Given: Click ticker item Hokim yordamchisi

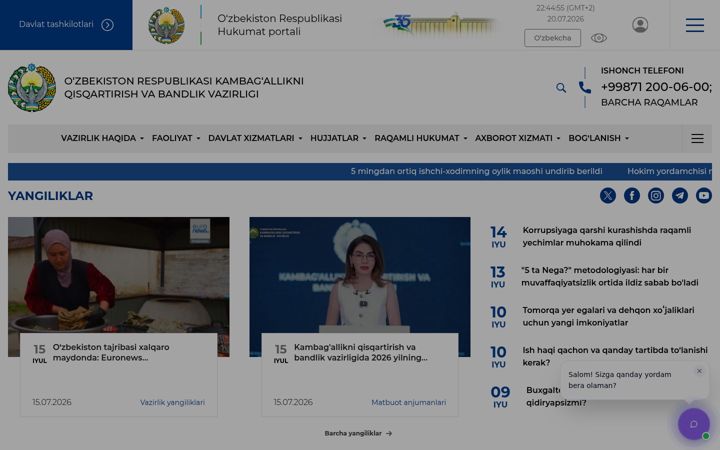Looking at the screenshot, I should coord(669,171).
